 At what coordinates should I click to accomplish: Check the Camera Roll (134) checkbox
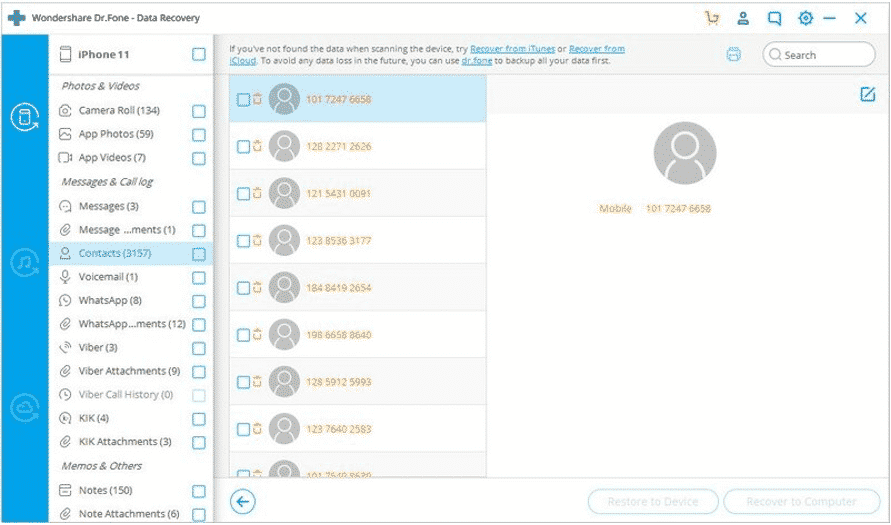(199, 111)
